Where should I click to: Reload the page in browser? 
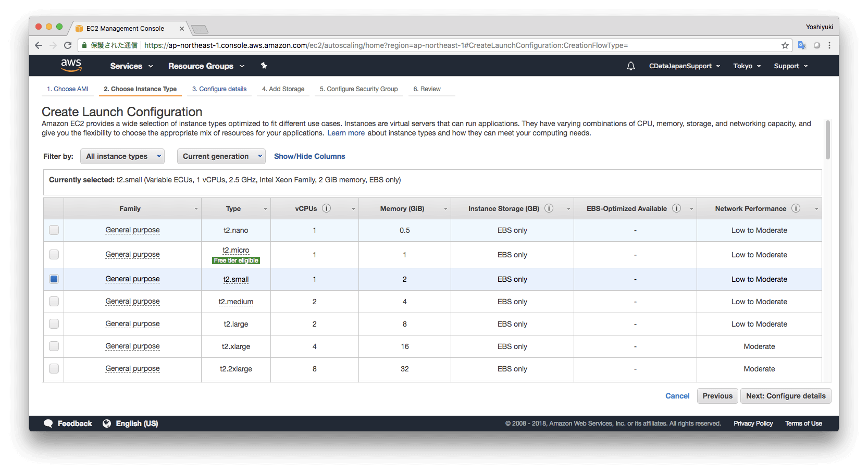[x=68, y=45]
